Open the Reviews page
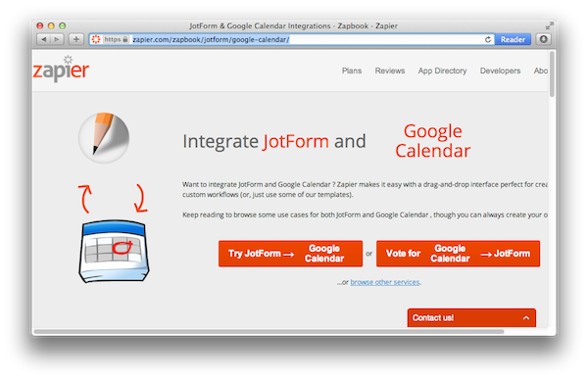 pyautogui.click(x=390, y=71)
